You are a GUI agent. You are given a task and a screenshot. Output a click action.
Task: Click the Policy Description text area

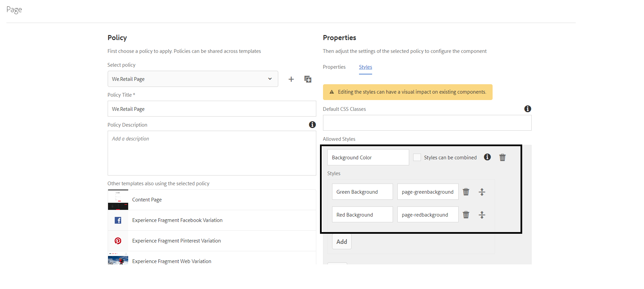[212, 153]
